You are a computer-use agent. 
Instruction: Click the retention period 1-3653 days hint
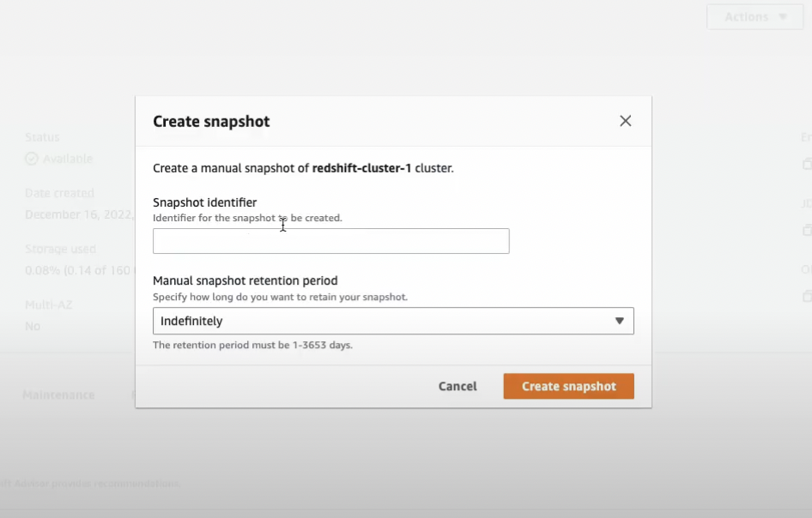click(x=252, y=345)
